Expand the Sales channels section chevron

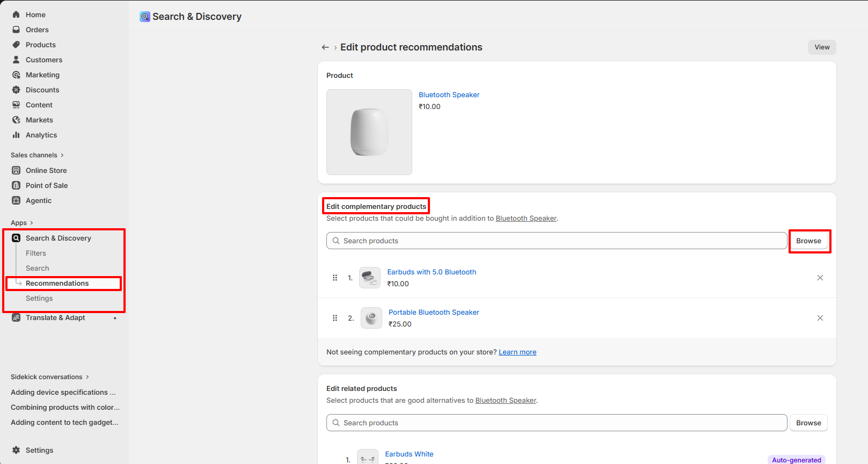[x=62, y=155]
